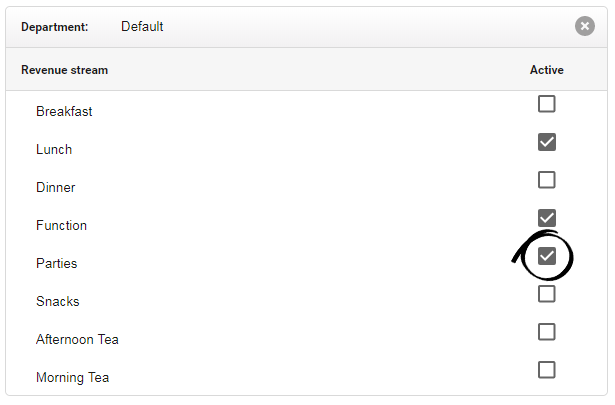615x405 pixels.
Task: Uncheck the Lunch active checkbox
Action: click(x=546, y=142)
